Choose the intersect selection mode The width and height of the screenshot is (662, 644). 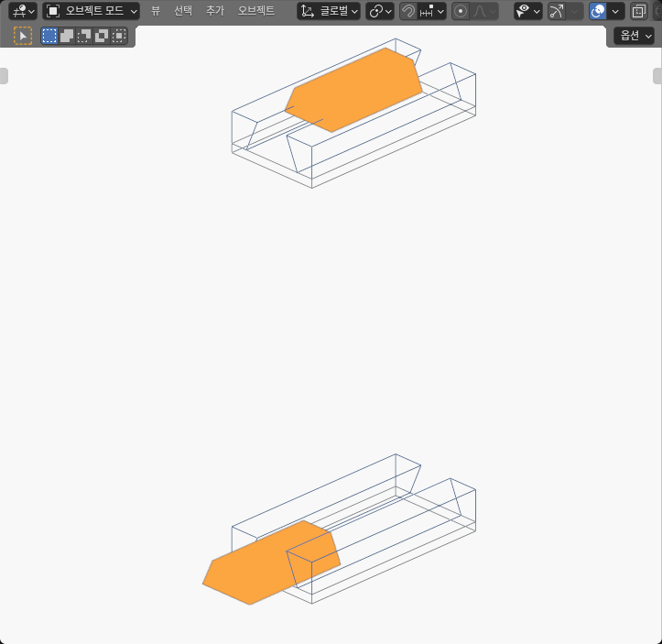[x=119, y=36]
